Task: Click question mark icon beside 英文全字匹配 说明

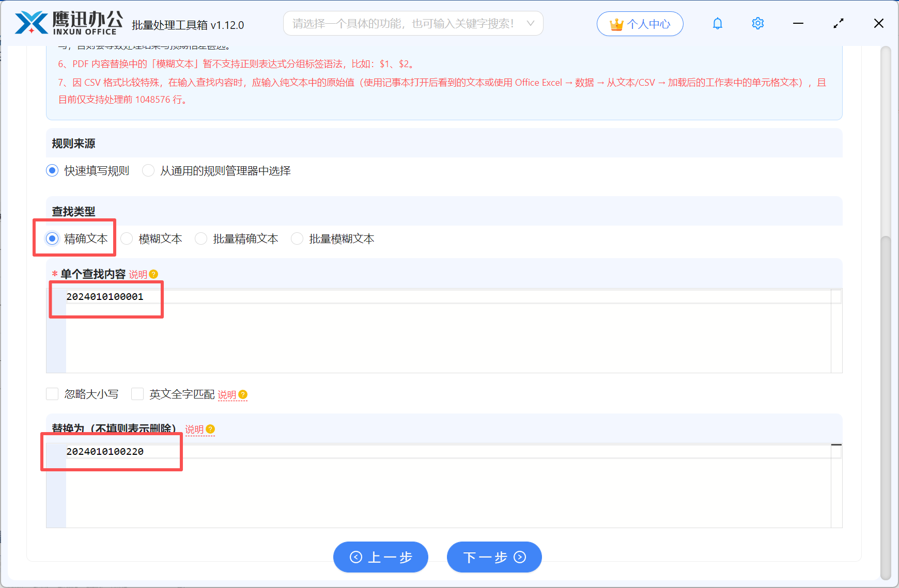Action: (x=243, y=394)
